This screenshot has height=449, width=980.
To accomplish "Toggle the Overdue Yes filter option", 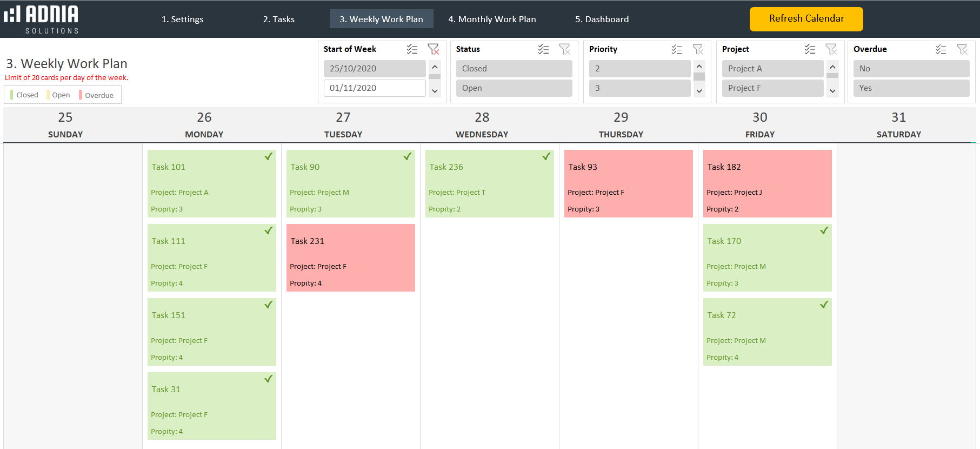I will [x=911, y=88].
